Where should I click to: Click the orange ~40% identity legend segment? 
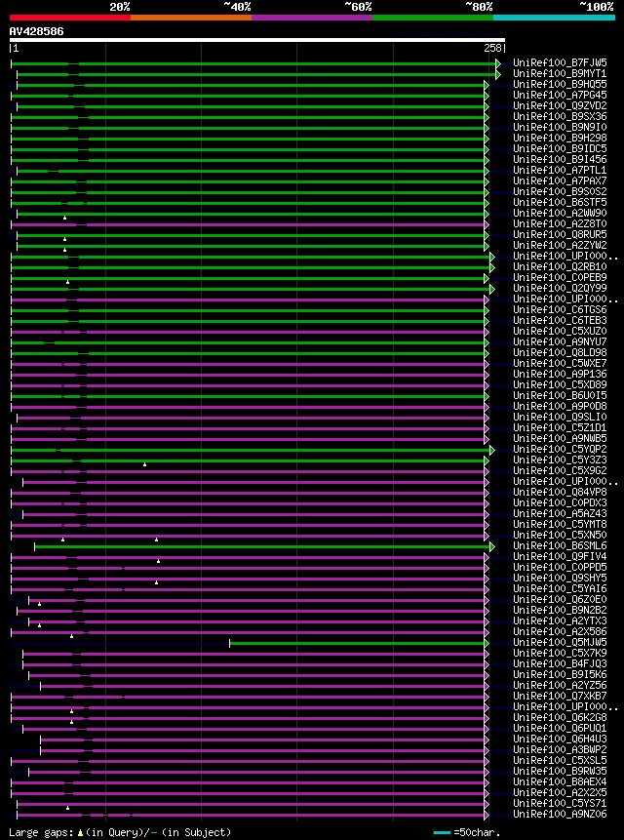(x=191, y=18)
